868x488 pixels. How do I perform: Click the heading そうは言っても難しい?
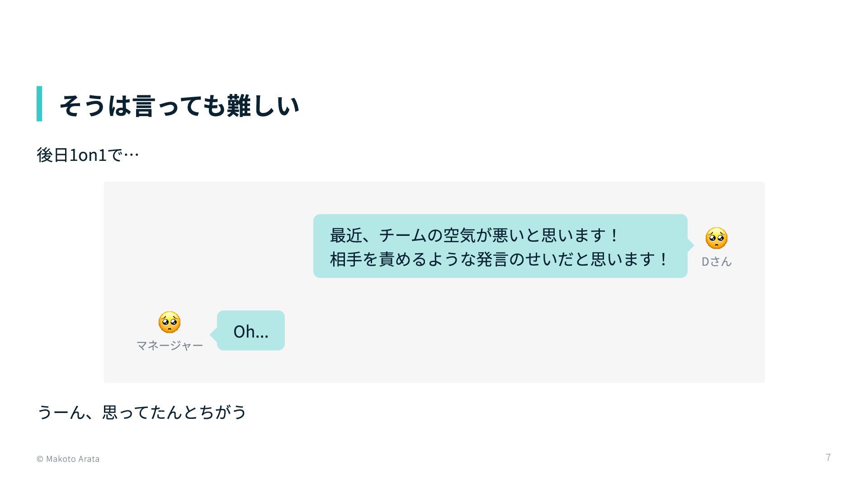coord(179,106)
